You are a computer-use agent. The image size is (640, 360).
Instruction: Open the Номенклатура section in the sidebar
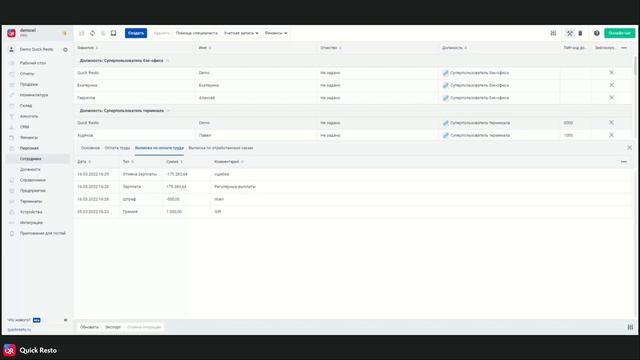34,95
